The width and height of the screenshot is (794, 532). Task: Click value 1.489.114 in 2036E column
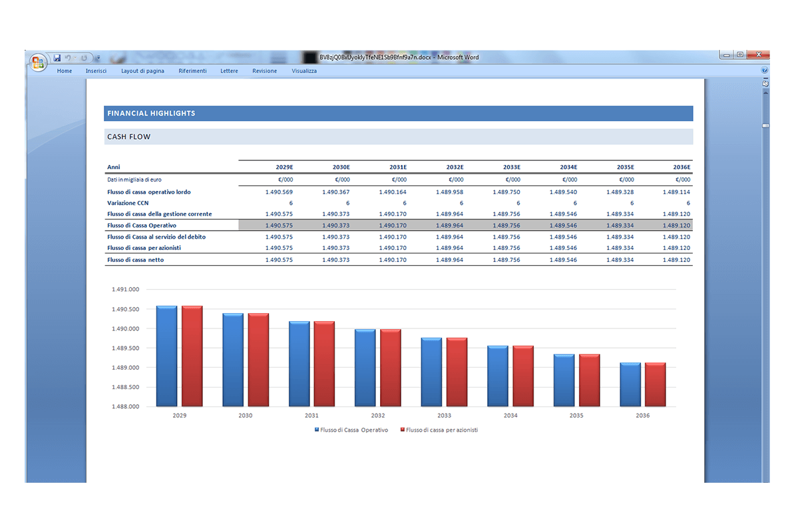point(676,192)
